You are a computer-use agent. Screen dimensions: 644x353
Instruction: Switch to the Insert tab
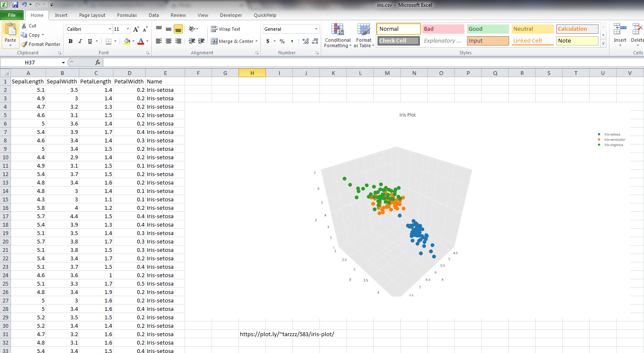click(x=61, y=15)
